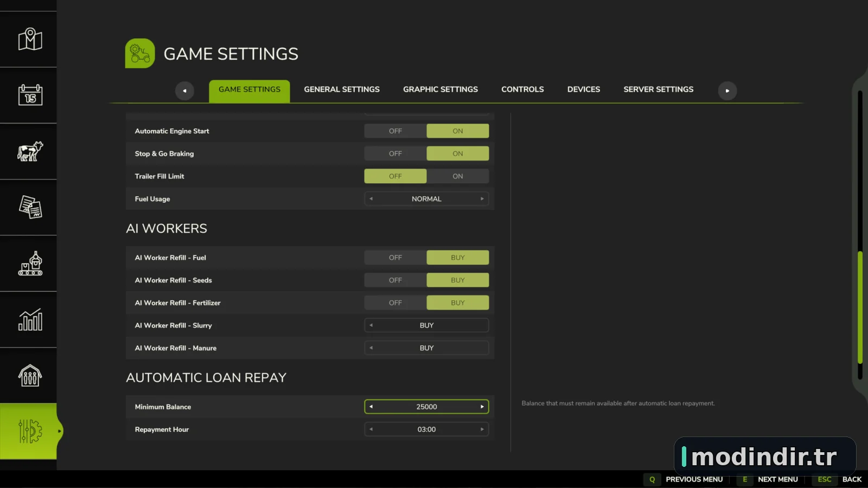Decrease Fuel Usage with left arrow

[371, 199]
